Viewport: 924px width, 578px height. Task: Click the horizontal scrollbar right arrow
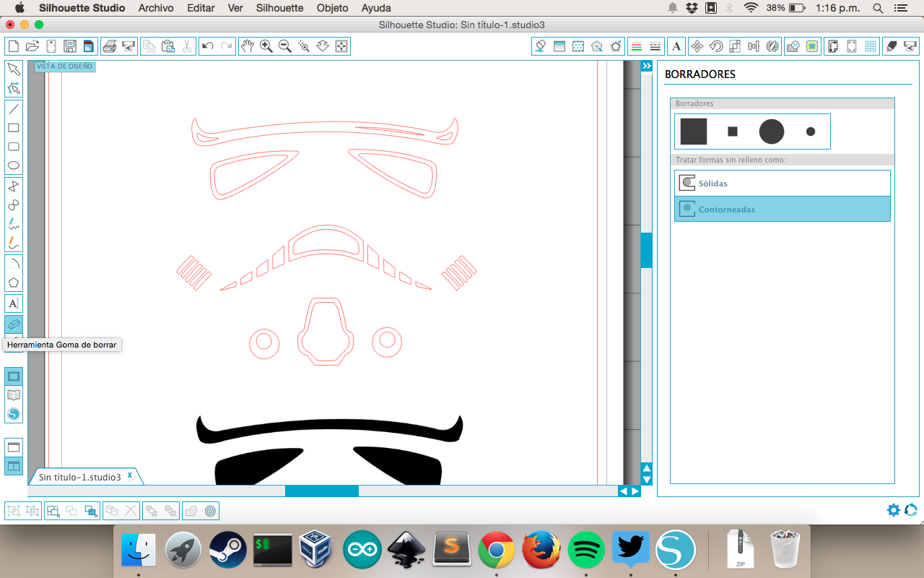click(x=635, y=491)
